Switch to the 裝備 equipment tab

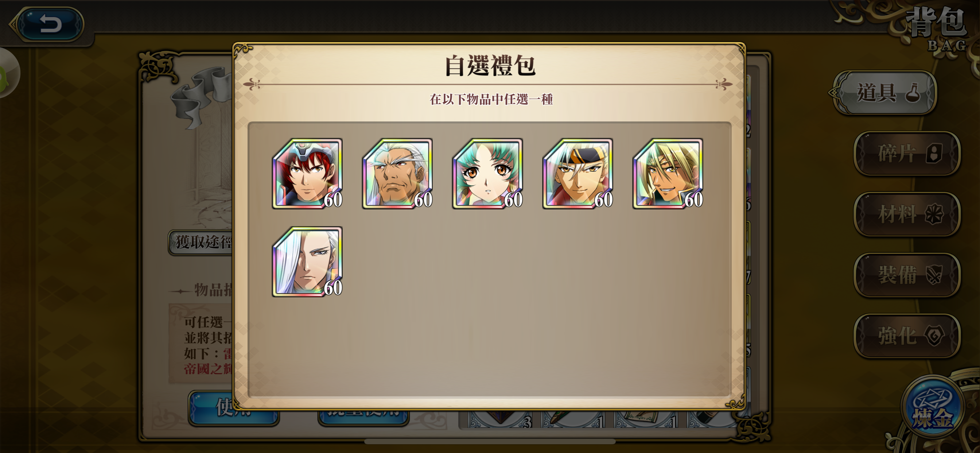point(907,275)
